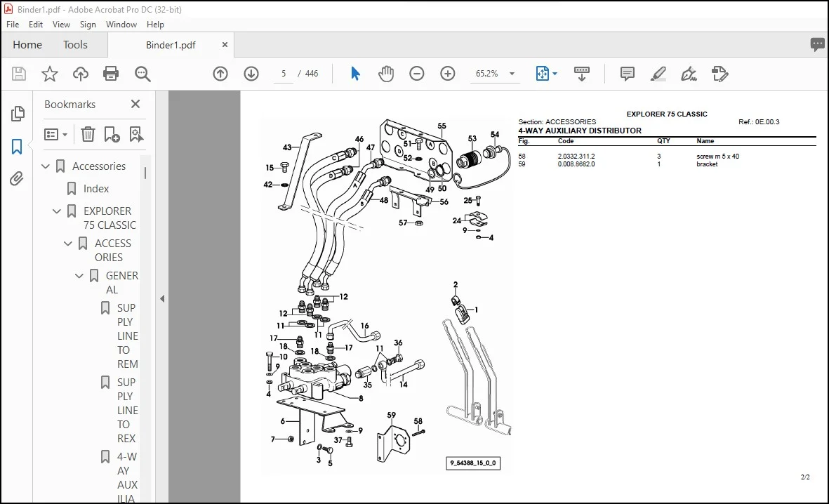829x504 pixels.
Task: Open fit page options dropdown arrow
Action: click(555, 74)
